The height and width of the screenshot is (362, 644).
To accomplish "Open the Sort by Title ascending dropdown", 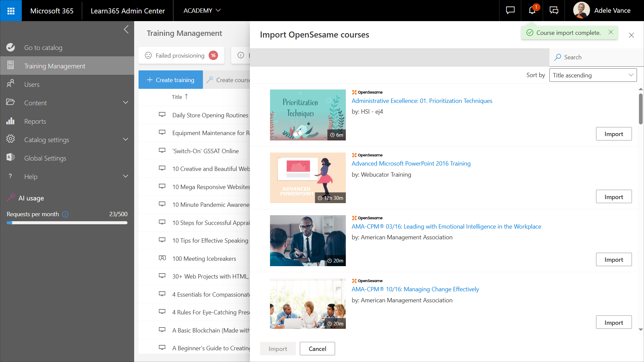I will 593,75.
